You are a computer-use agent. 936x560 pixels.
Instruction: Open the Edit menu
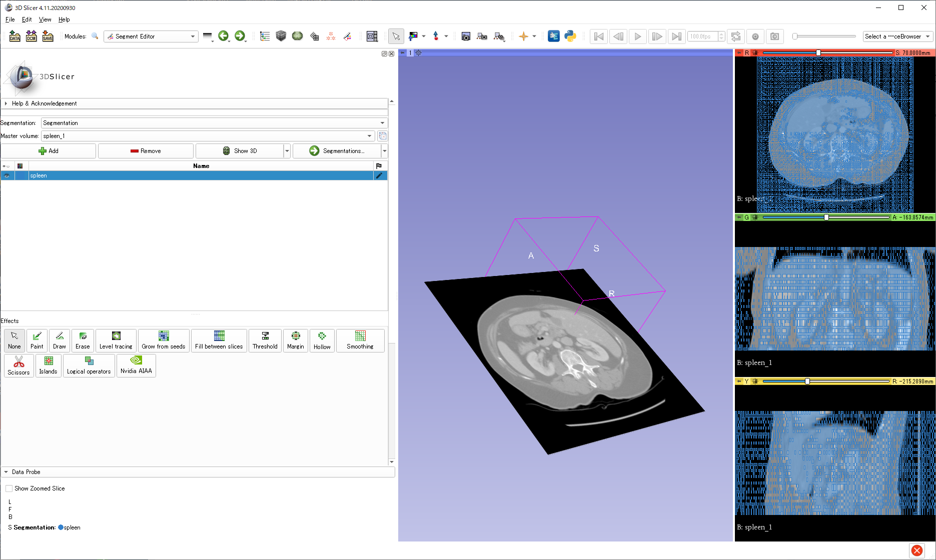point(27,19)
